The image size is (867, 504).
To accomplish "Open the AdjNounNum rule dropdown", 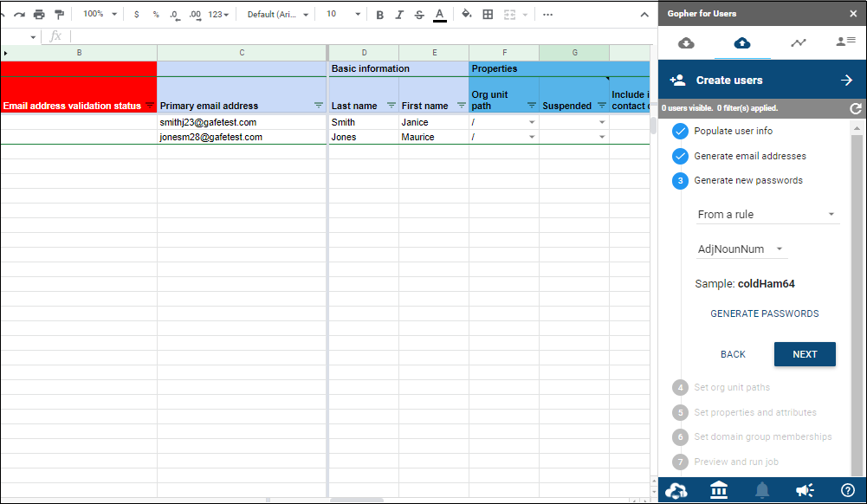I will point(741,249).
